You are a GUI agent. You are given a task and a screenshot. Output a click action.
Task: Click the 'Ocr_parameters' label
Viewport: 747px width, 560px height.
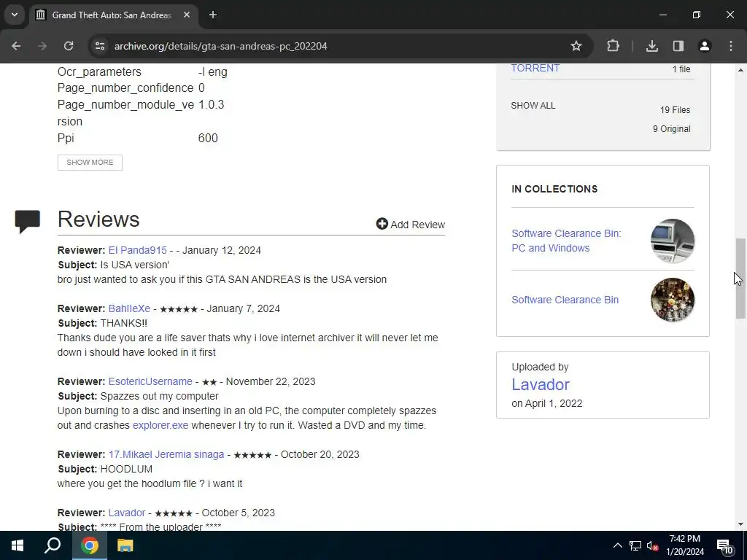pos(99,72)
